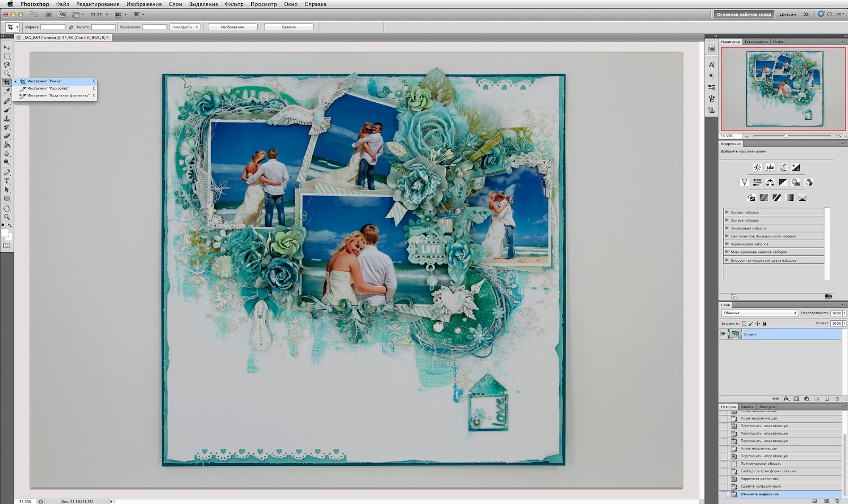This screenshot has height=504, width=848.
Task: Add layer style with fx icon
Action: (x=786, y=399)
